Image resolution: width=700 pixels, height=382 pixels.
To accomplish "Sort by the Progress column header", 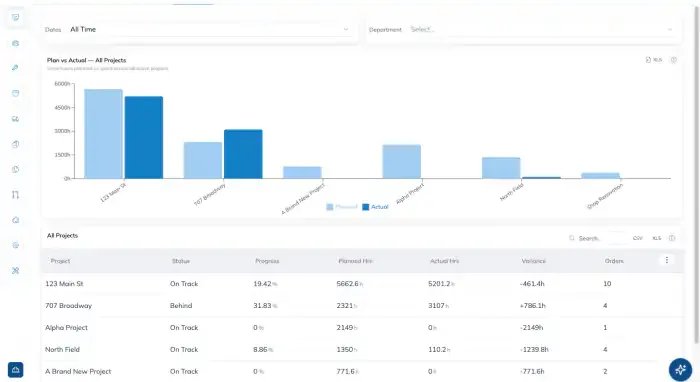I will pyautogui.click(x=267, y=261).
